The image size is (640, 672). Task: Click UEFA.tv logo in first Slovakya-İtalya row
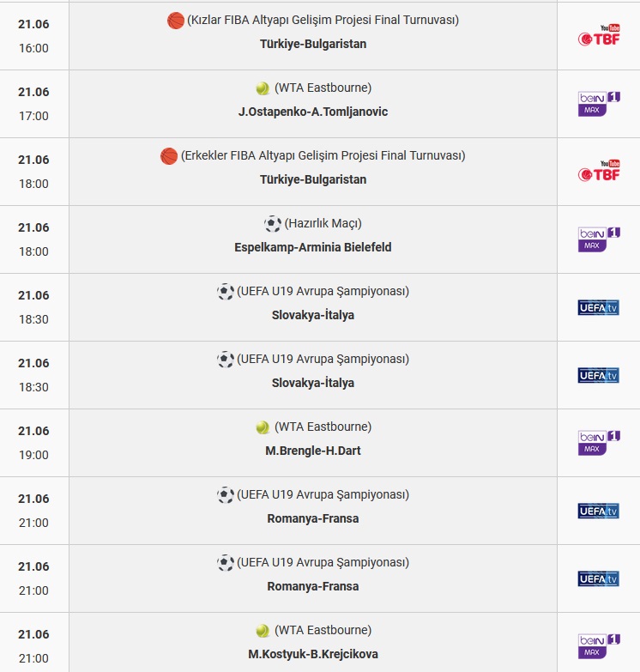599,307
